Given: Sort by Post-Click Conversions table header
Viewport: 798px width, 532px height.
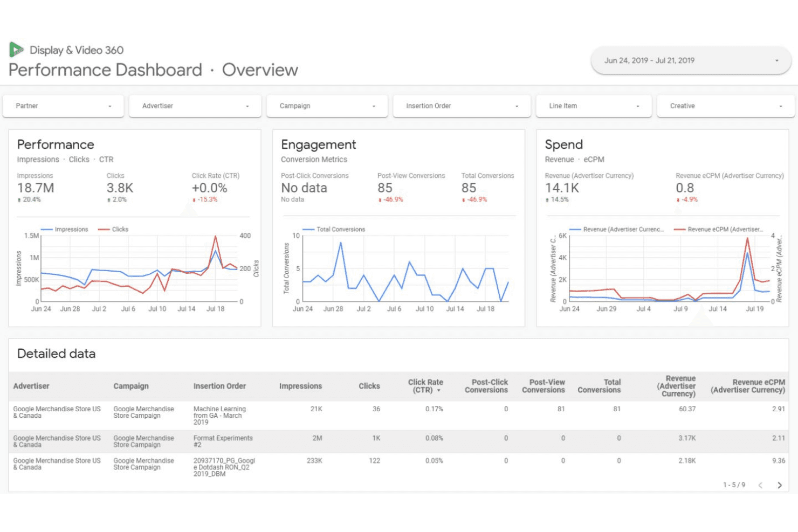Looking at the screenshot, I should [486, 386].
